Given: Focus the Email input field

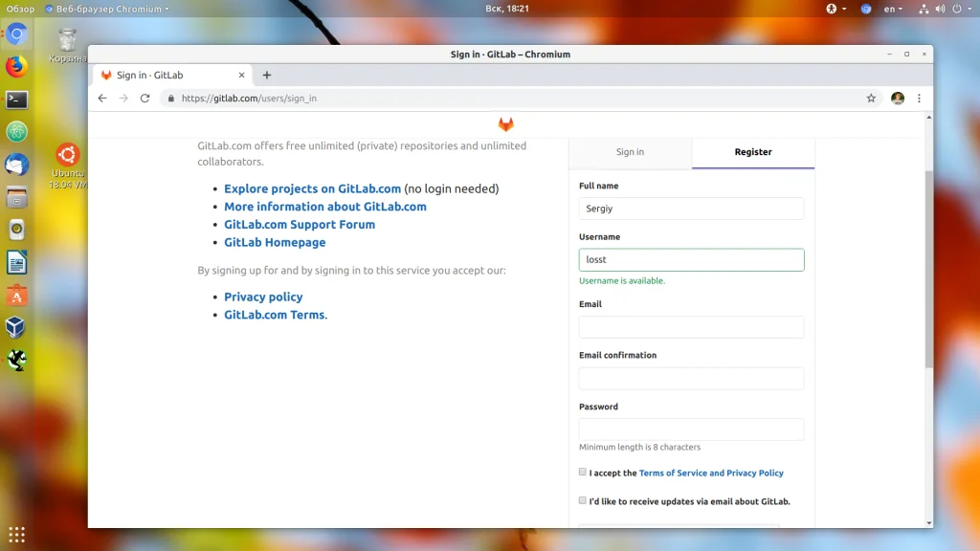Looking at the screenshot, I should coord(691,327).
